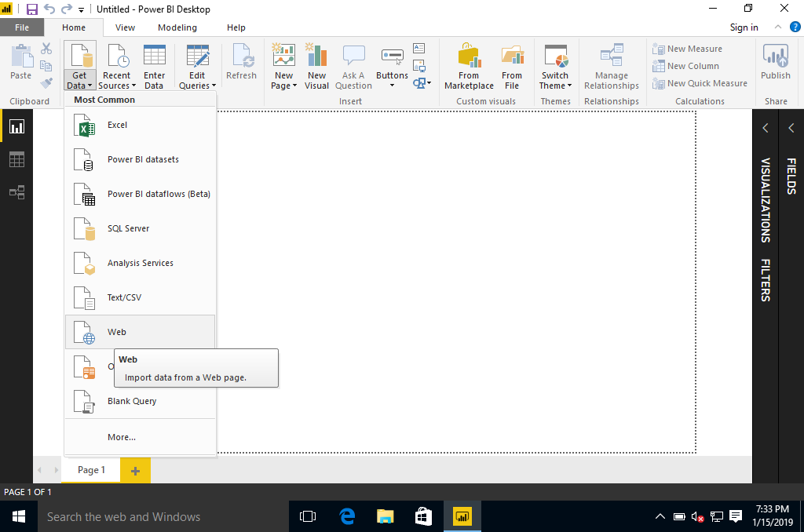This screenshot has width=804, height=532.
Task: Expand the Visualizations pane chevron
Action: coord(766,128)
